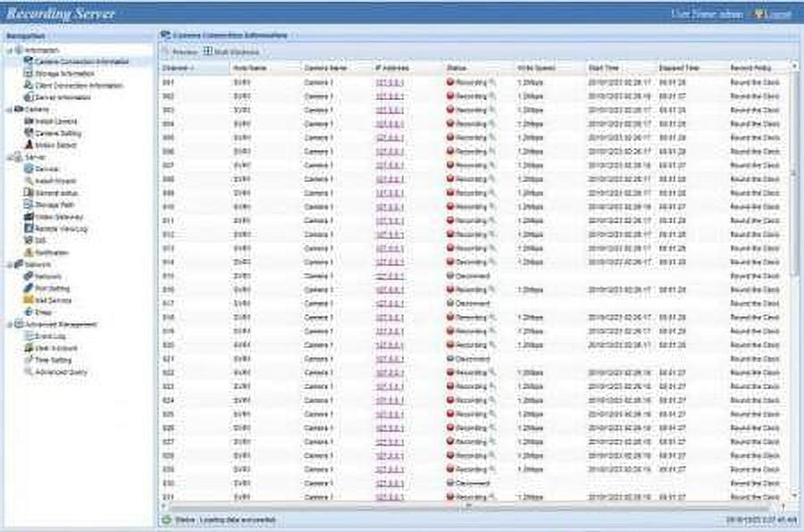Viewport: 804px width, 532px height.
Task: Collapse the Server tree group
Action: click(x=8, y=157)
